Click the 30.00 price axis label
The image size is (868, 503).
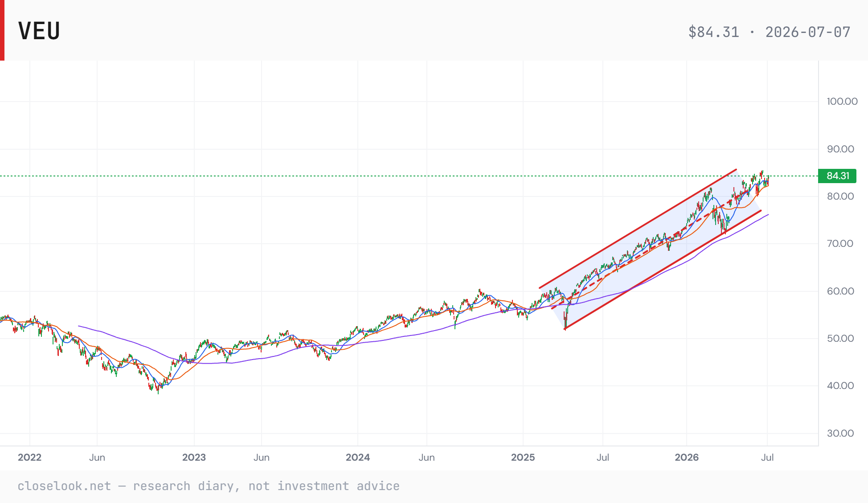(840, 433)
